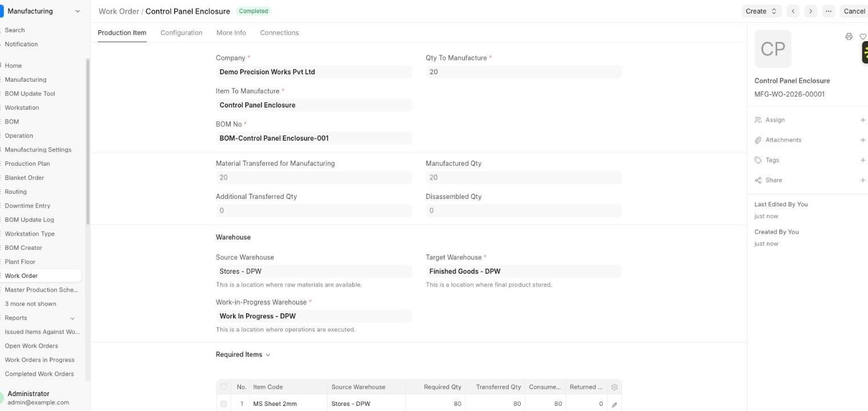Click the MFG-WO-2026-00001 document ID
The image size is (868, 411).
coord(789,94)
